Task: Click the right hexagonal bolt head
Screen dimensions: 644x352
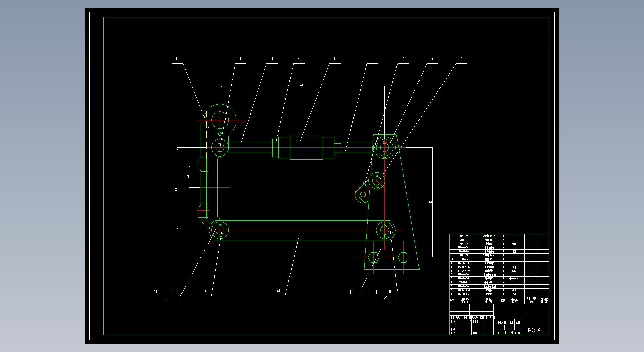Action: coord(403,257)
